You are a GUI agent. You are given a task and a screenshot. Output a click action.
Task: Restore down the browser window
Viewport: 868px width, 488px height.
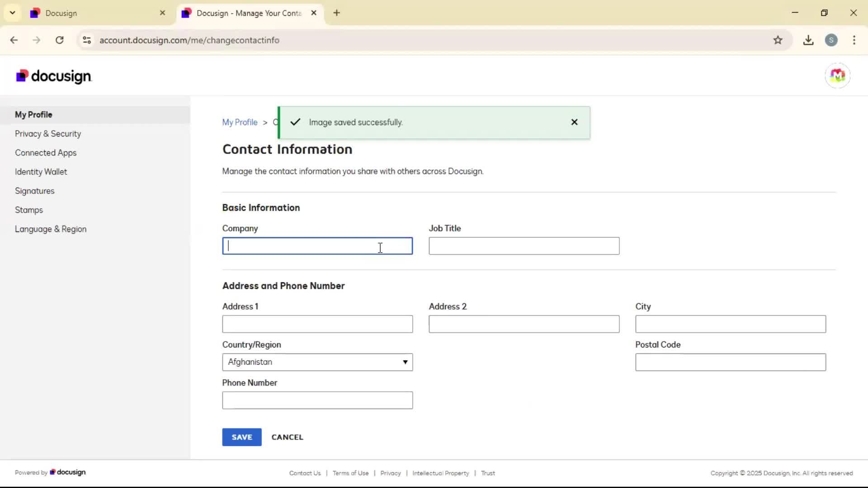(x=824, y=13)
